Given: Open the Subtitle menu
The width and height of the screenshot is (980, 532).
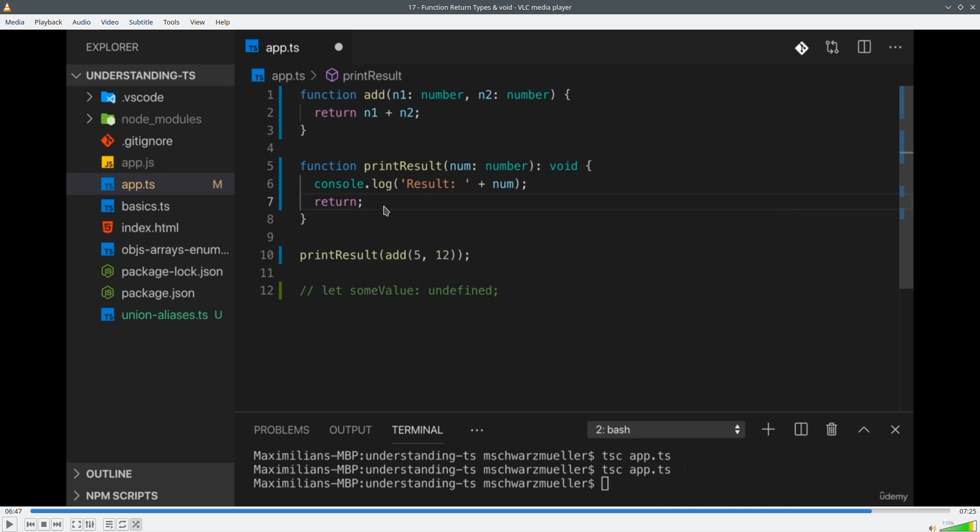Looking at the screenshot, I should click(x=141, y=22).
